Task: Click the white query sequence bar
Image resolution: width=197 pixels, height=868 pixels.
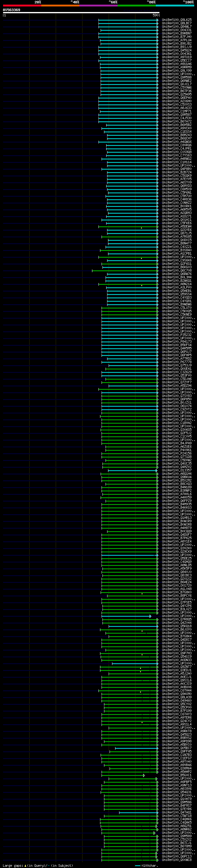Action: tap(81, 13)
